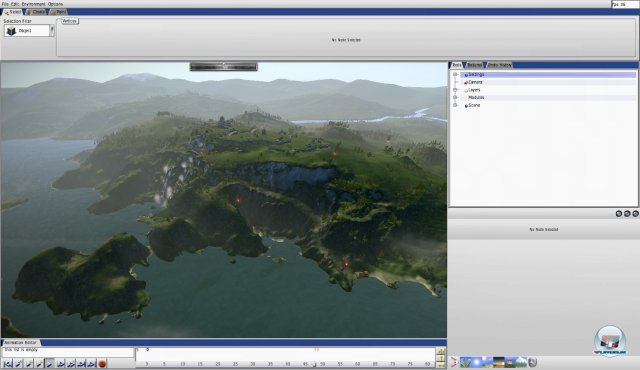Switch to the Create tab

click(x=36, y=12)
